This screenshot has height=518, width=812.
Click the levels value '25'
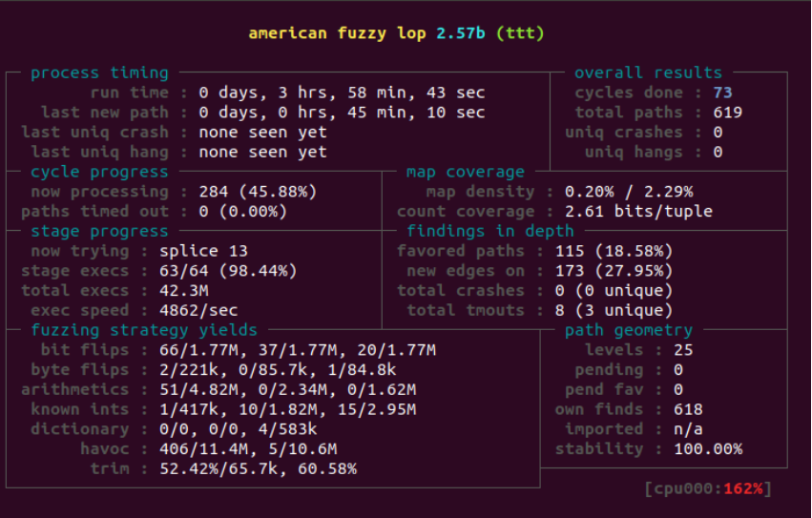point(683,350)
